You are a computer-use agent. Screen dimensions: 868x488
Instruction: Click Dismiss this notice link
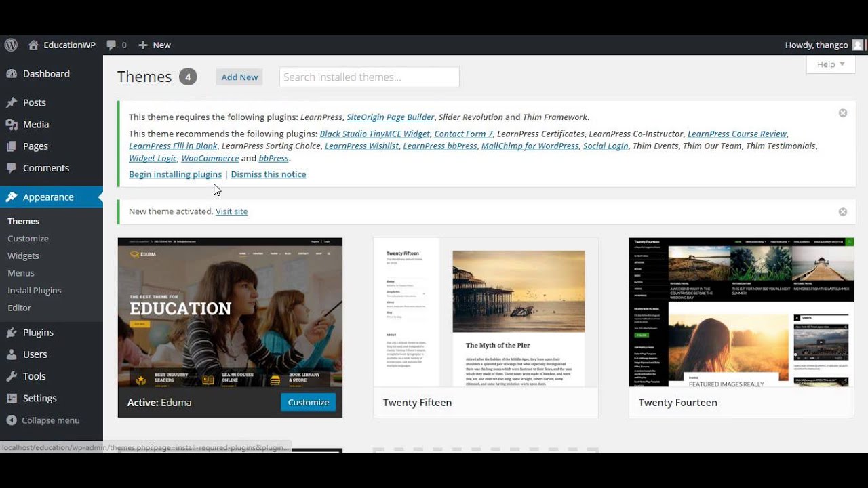[x=269, y=174]
